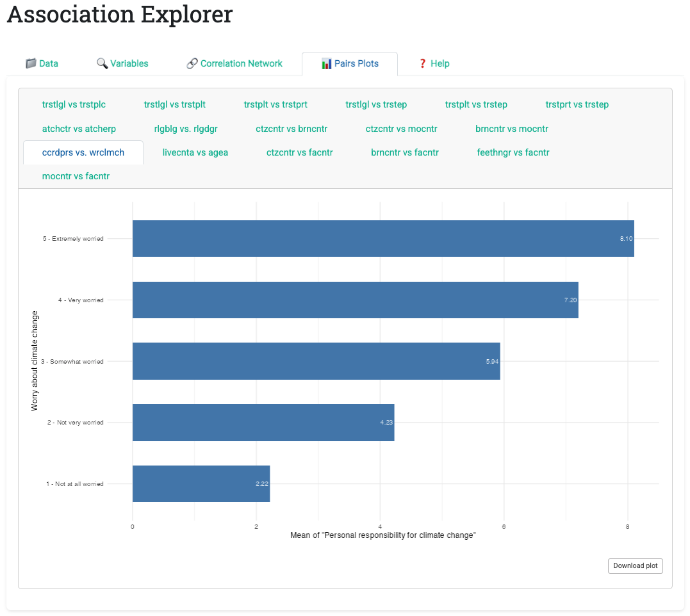Screen dimensions: 690x616
Task: Click the bar chart Pairs Plots icon
Action: (x=326, y=63)
